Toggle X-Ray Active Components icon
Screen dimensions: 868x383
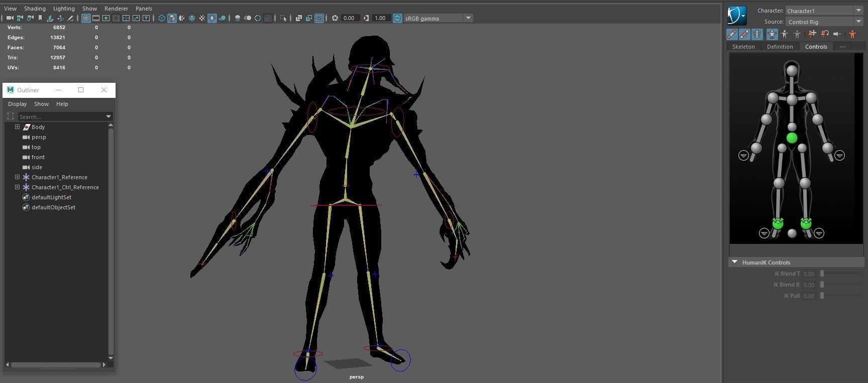click(x=308, y=18)
